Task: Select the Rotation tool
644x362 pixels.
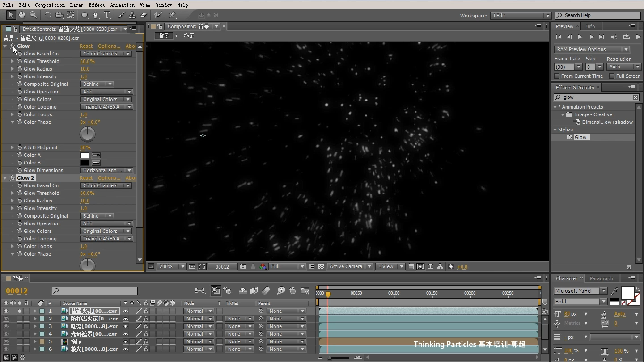Action: click(48, 15)
